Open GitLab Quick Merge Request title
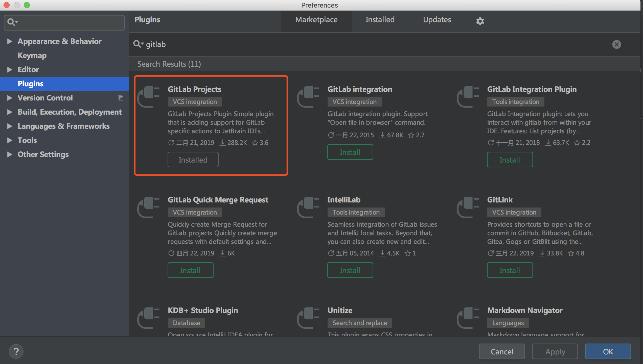 pyautogui.click(x=218, y=200)
